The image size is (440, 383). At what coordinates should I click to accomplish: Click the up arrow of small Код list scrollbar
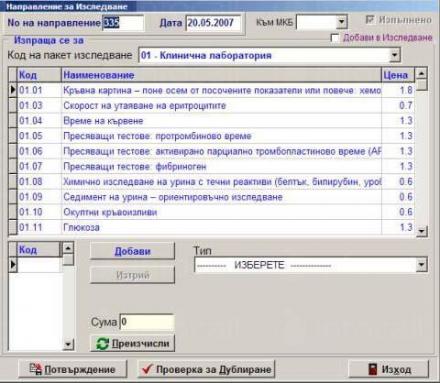pos(68,248)
